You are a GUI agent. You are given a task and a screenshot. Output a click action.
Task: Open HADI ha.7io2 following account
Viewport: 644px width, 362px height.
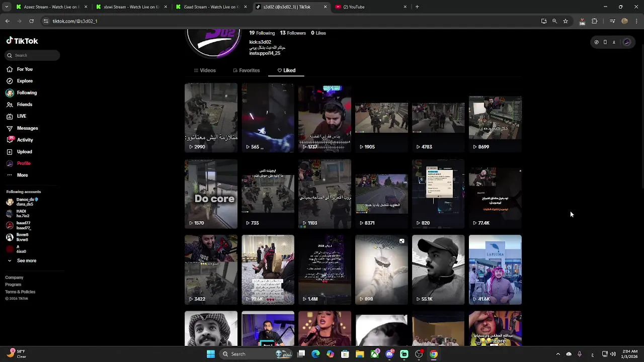pyautogui.click(x=18, y=214)
